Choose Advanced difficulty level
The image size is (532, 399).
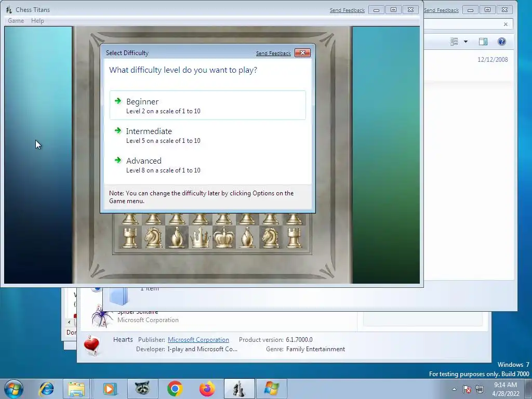[x=208, y=165]
